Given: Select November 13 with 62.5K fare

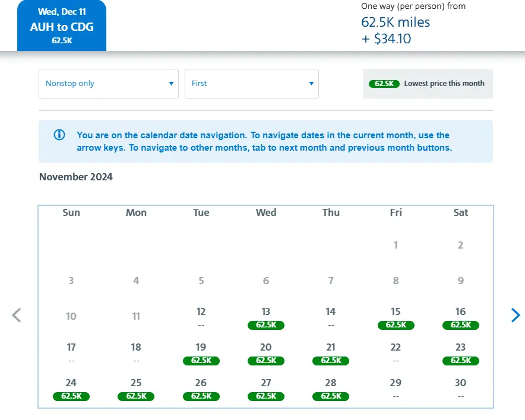Looking at the screenshot, I should (265, 318).
